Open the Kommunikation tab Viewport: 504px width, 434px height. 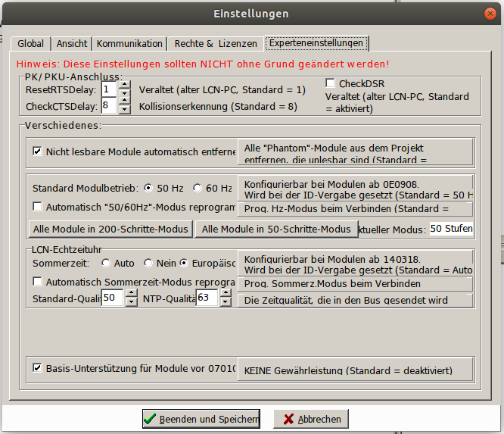tap(129, 44)
